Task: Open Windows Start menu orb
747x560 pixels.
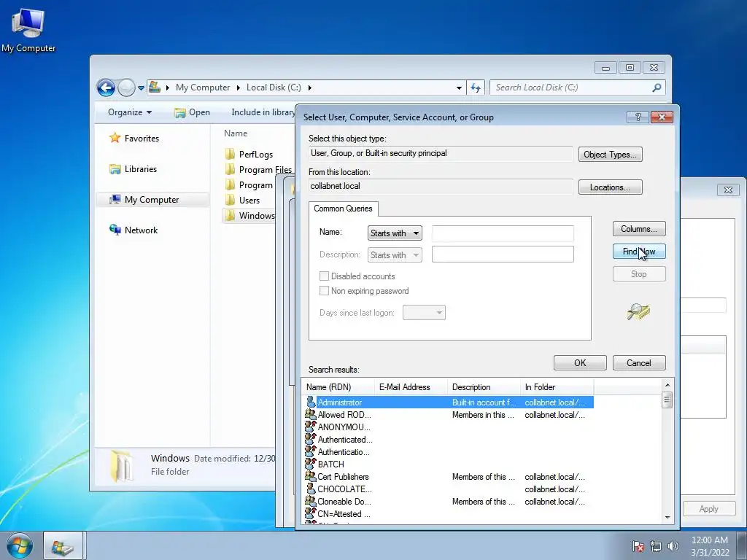Action: pos(20,545)
